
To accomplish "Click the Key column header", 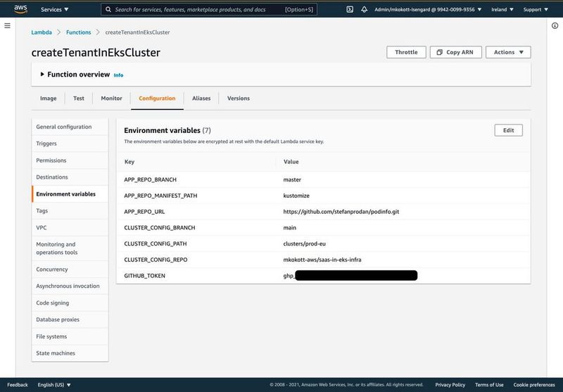I will tap(129, 162).
